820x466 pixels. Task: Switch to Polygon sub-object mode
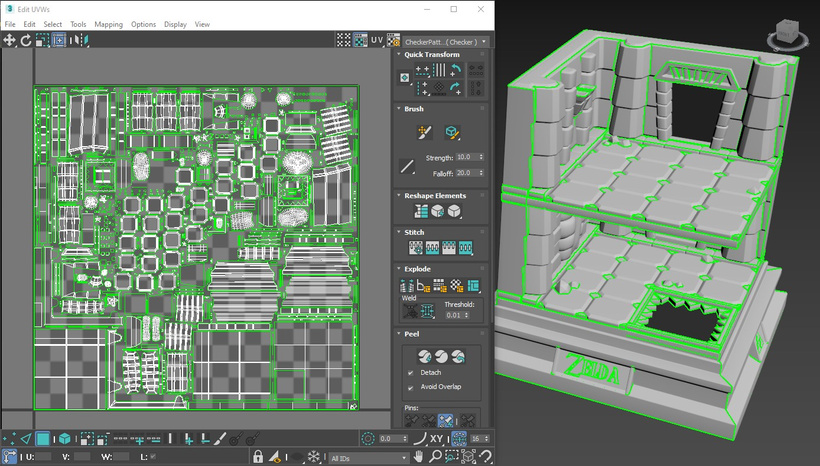click(x=44, y=439)
